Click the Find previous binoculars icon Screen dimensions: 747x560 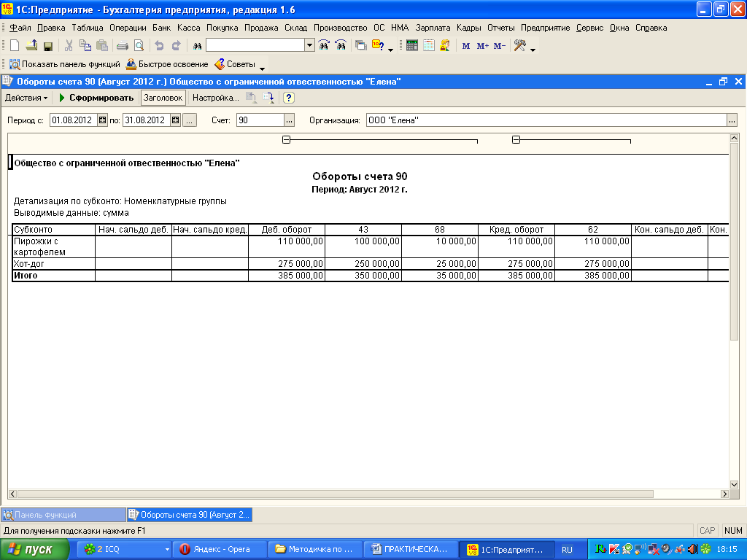pyautogui.click(x=341, y=46)
